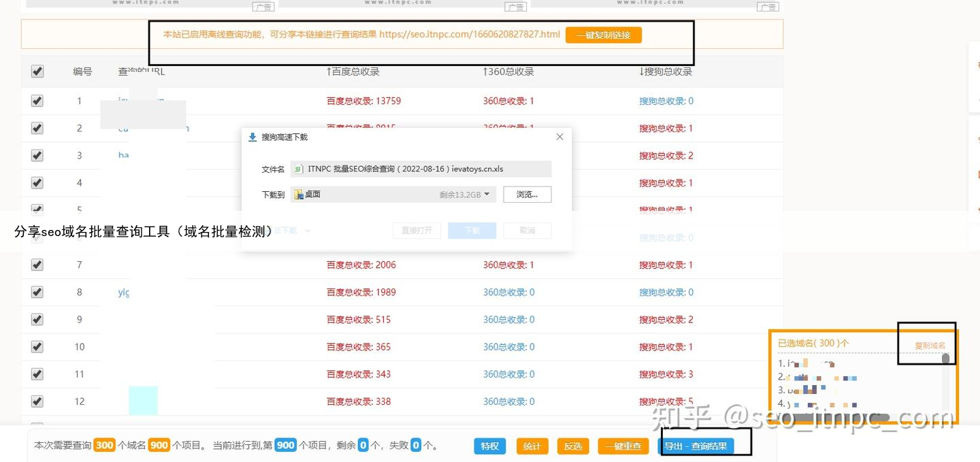Screen dimensions: 980x462
Task: Toggle the select-all checkbox in table header
Action: (x=37, y=71)
